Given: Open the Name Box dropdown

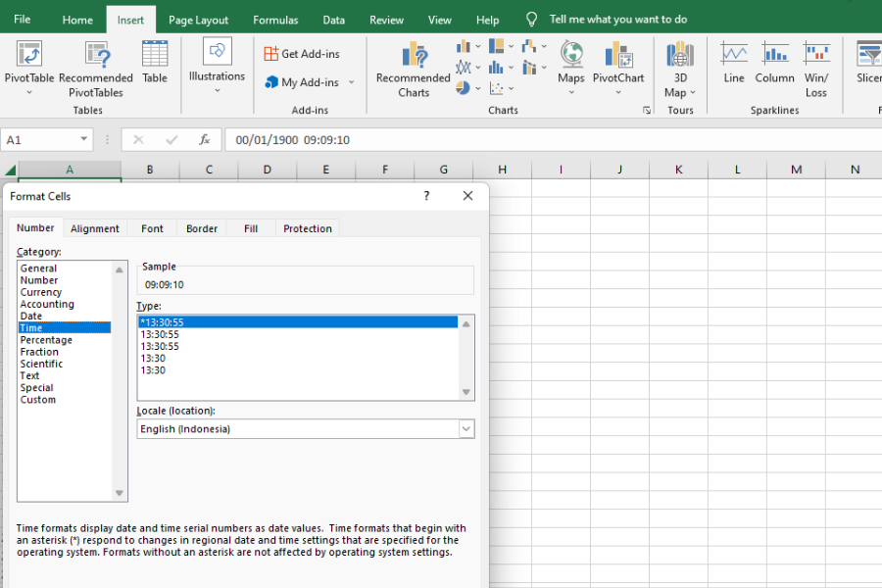Looking at the screenshot, I should [83, 140].
